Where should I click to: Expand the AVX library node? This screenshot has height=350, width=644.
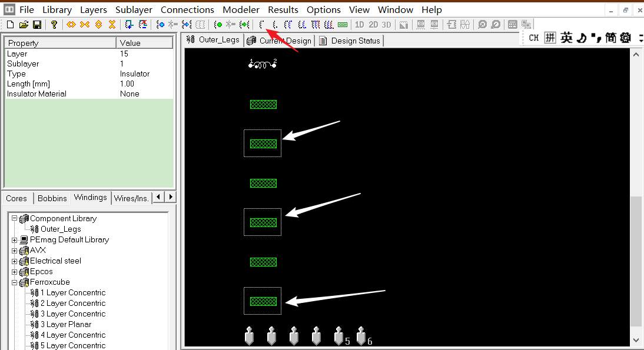pyautogui.click(x=14, y=250)
